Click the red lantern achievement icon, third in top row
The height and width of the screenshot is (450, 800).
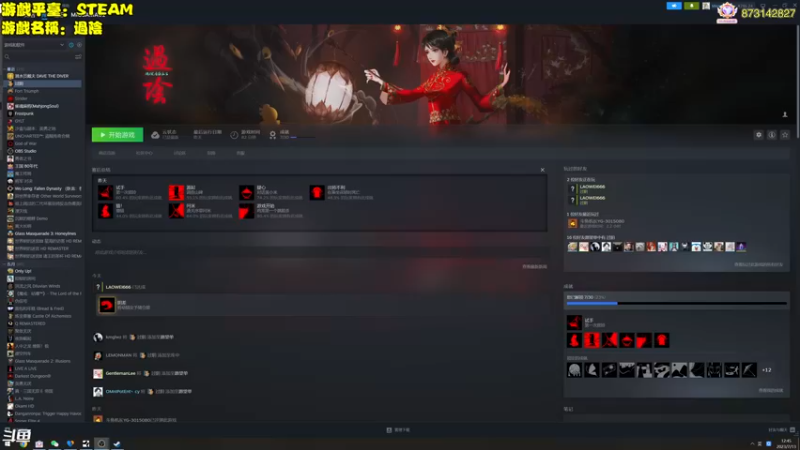coord(246,192)
